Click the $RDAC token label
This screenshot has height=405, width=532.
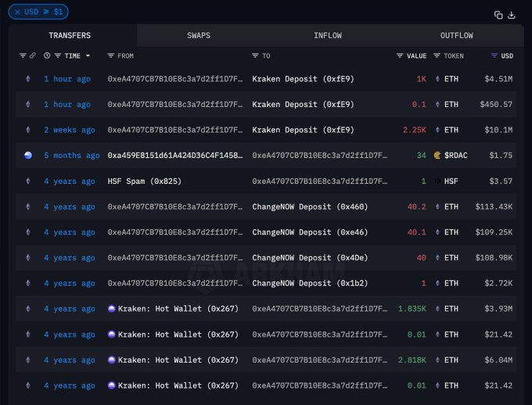click(x=455, y=156)
